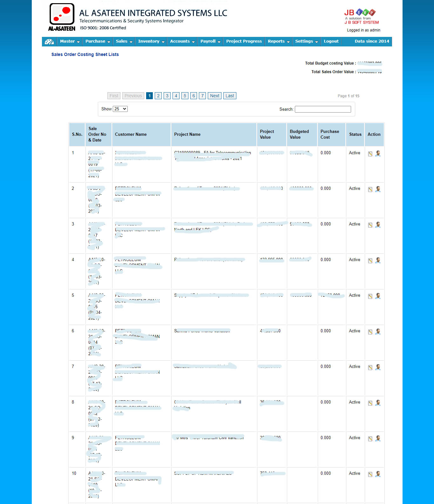
Task: Click Logout in the navigation bar
Action: pos(331,41)
